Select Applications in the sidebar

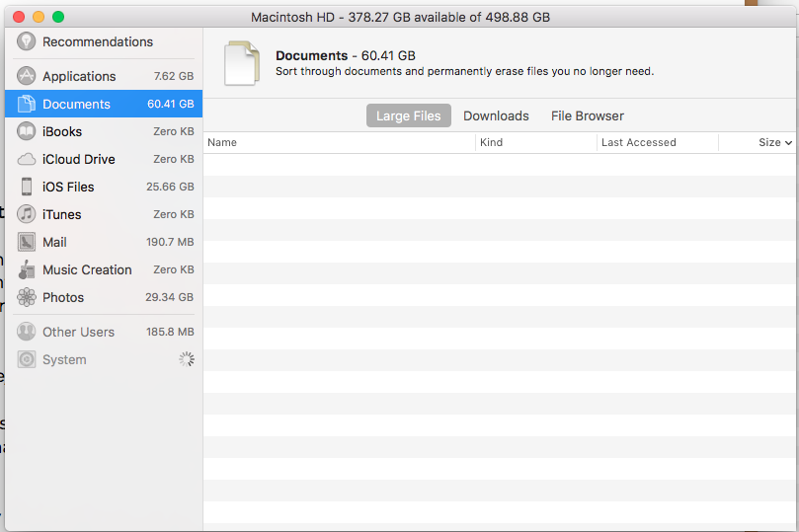[x=79, y=76]
